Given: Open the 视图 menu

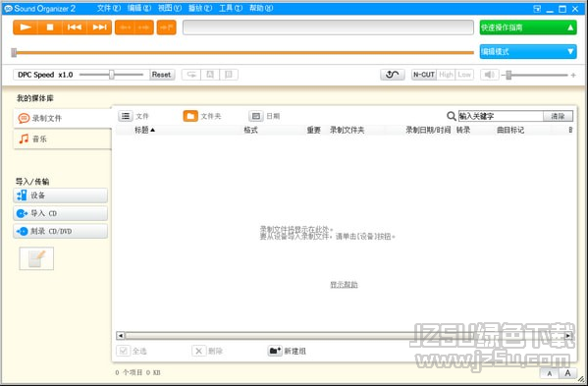Looking at the screenshot, I should (170, 8).
